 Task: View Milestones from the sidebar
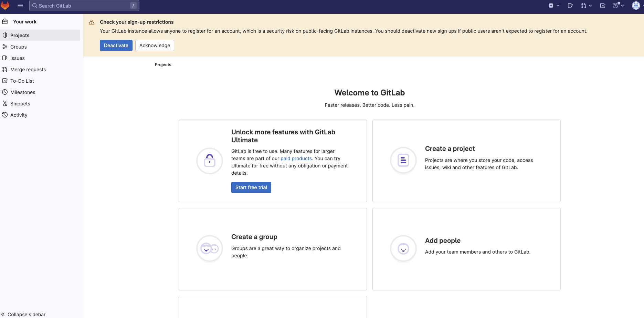tap(23, 92)
